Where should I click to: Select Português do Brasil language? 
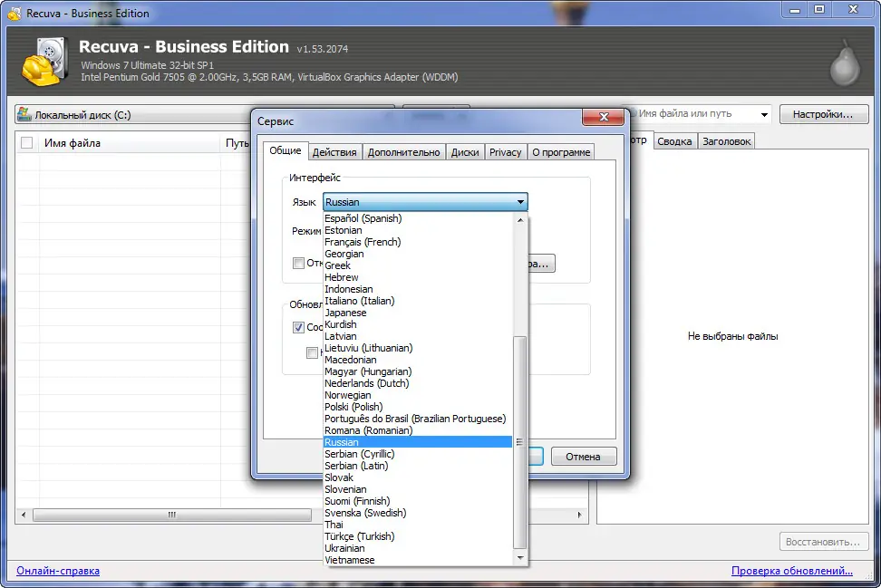(x=418, y=419)
